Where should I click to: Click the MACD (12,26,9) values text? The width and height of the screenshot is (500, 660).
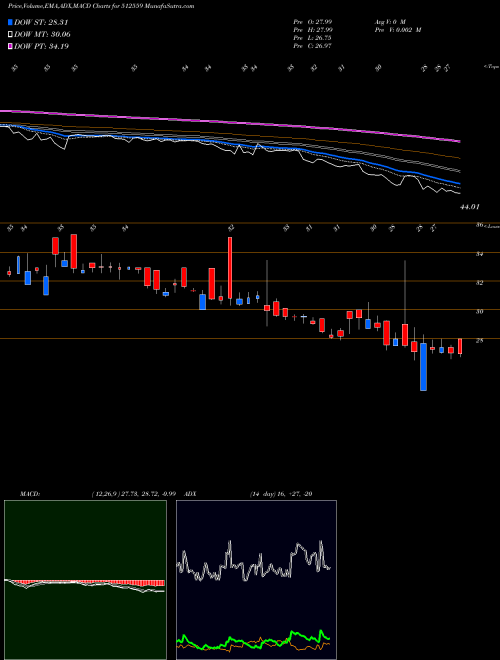click(x=133, y=493)
